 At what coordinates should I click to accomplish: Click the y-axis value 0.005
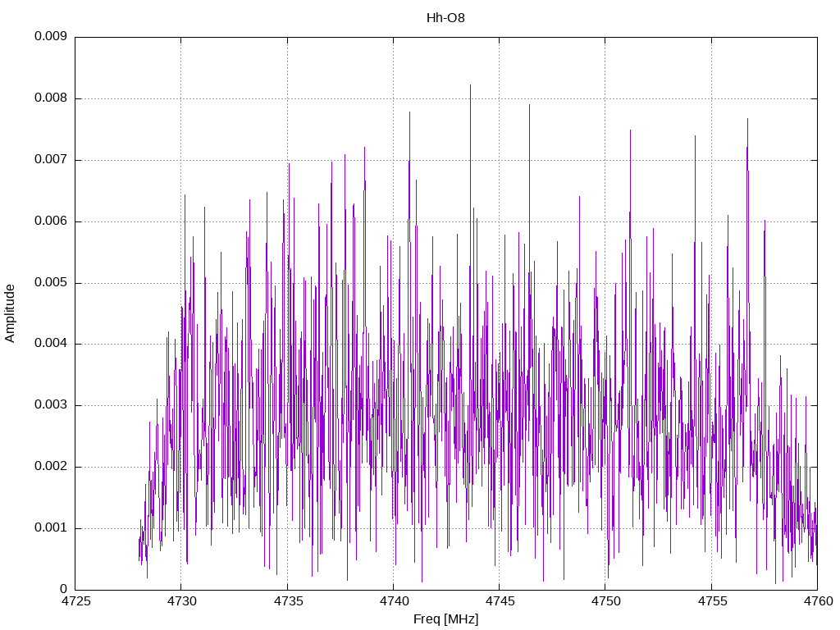point(51,282)
